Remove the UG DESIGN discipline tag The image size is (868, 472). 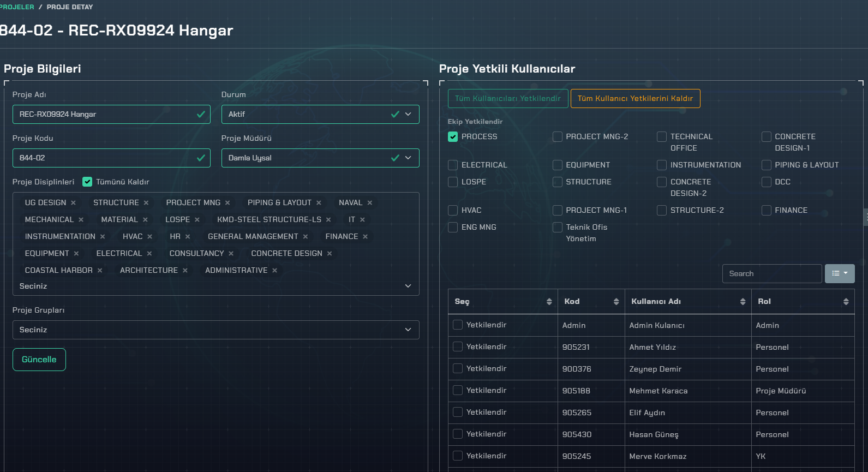[x=73, y=203]
